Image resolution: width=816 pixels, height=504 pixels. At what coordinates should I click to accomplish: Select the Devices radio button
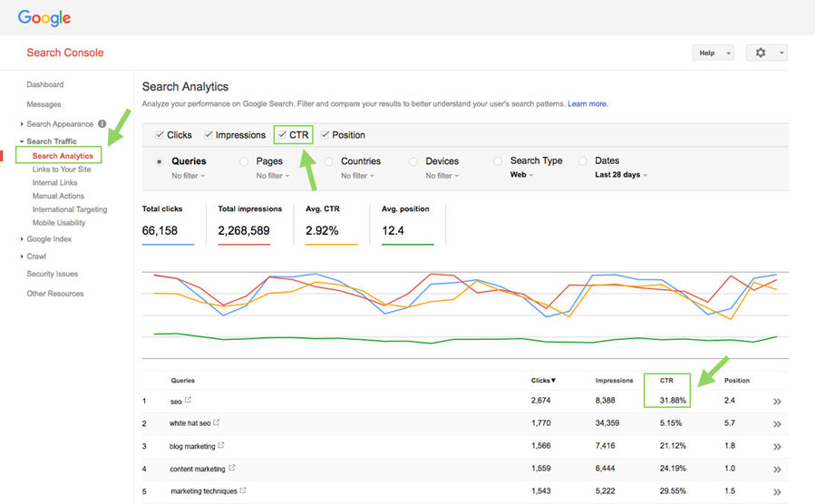413,161
